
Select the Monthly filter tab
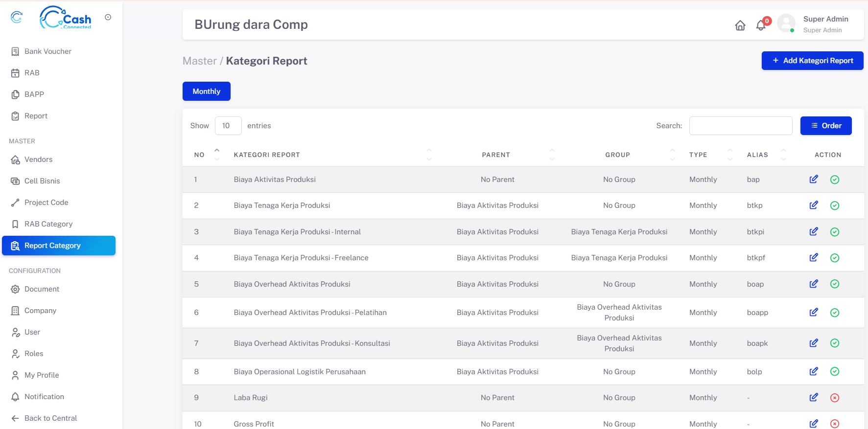point(206,91)
